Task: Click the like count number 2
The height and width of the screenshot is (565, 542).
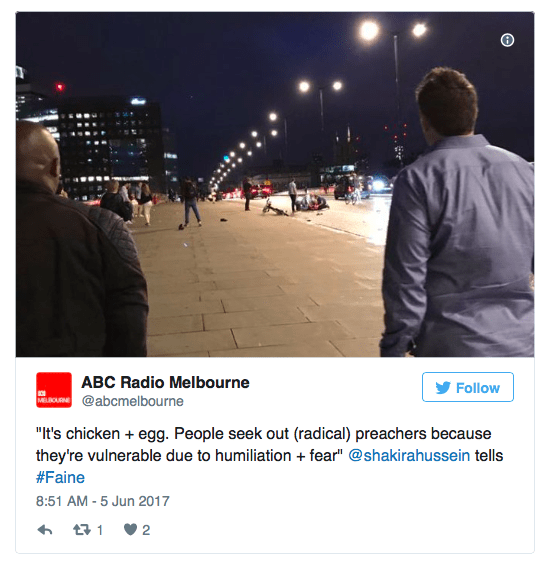Action: [146, 530]
